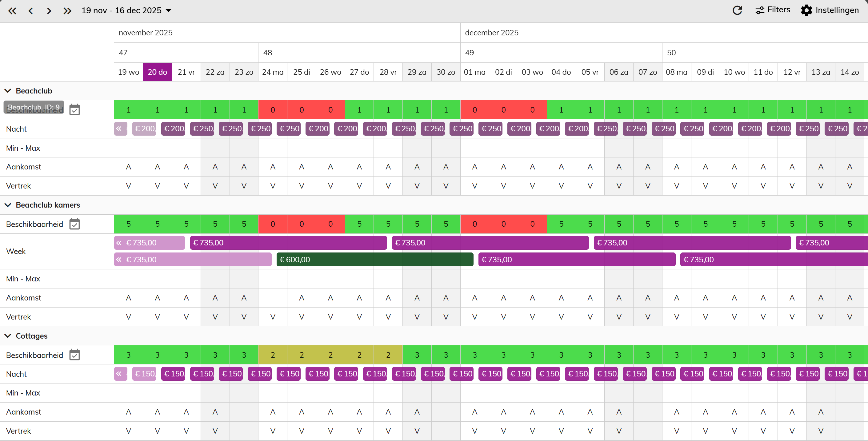Jump forward with the double-right arrow icon
Image resolution: width=868 pixels, height=441 pixels.
tap(67, 11)
